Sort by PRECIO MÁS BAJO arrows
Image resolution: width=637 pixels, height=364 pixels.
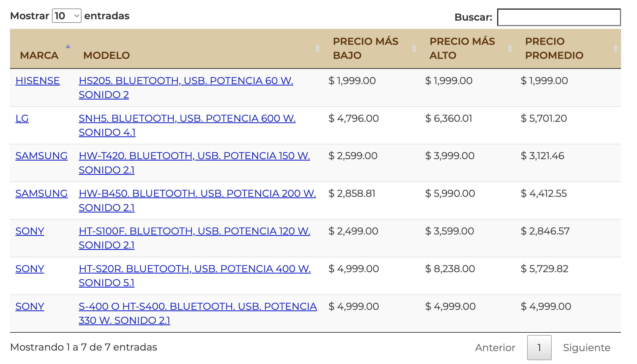click(x=414, y=48)
